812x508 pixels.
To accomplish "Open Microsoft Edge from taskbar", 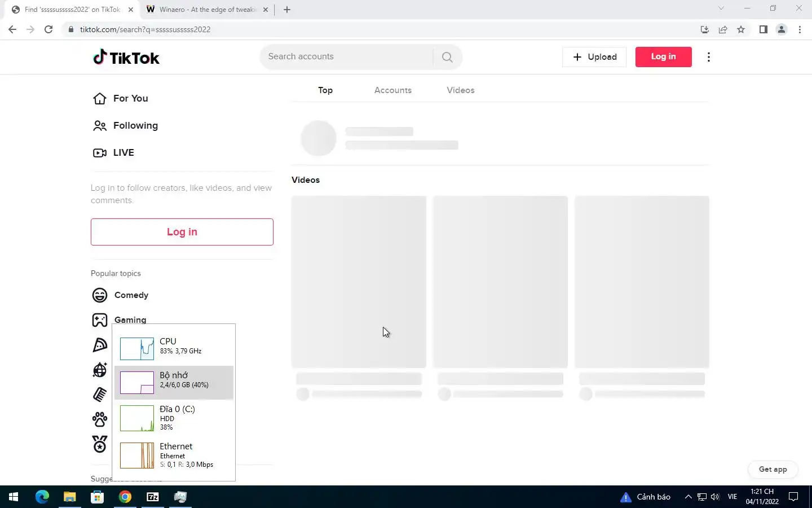I will pyautogui.click(x=42, y=497).
